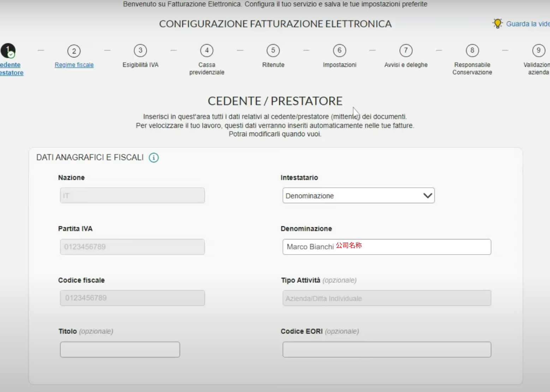Open step 6 Impostazioni circle
The width and height of the screenshot is (550, 392).
[339, 51]
